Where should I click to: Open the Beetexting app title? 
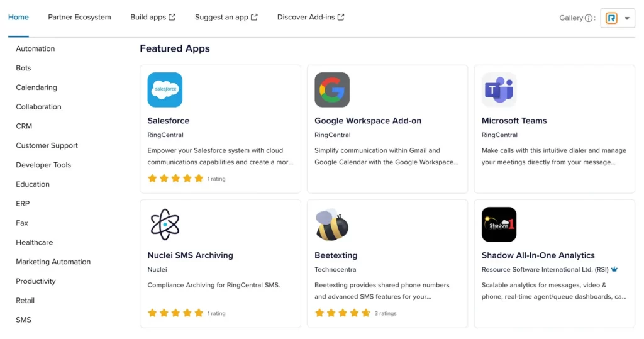point(336,255)
